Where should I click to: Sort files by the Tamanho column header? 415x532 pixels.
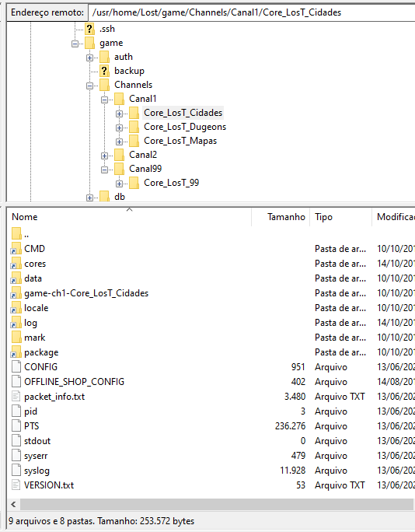click(281, 217)
